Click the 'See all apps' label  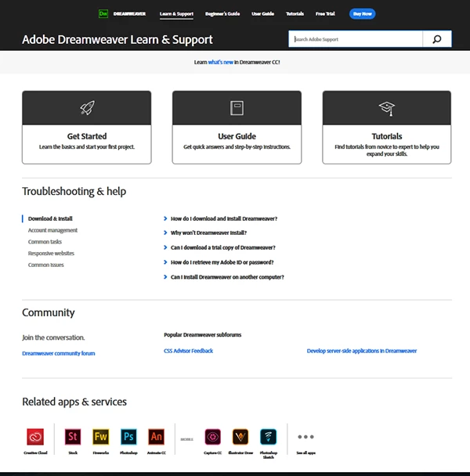(305, 453)
